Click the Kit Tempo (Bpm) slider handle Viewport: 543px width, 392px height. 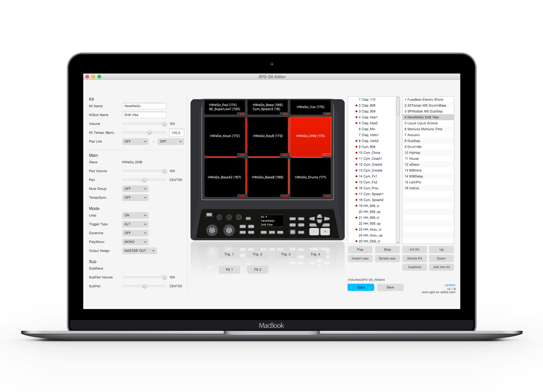pyautogui.click(x=149, y=133)
